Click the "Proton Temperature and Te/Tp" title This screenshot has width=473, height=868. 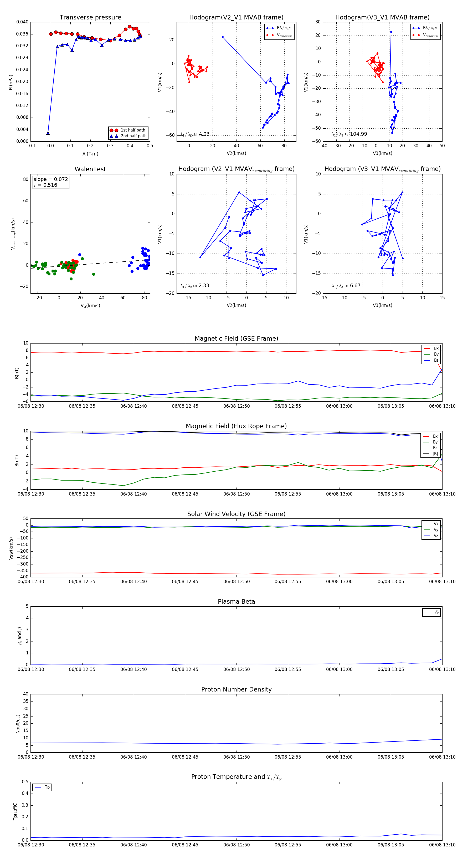tap(236, 777)
